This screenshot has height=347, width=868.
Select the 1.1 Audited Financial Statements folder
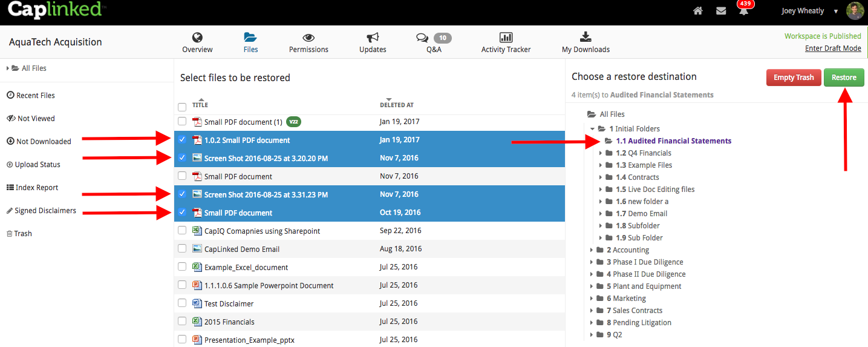point(668,141)
